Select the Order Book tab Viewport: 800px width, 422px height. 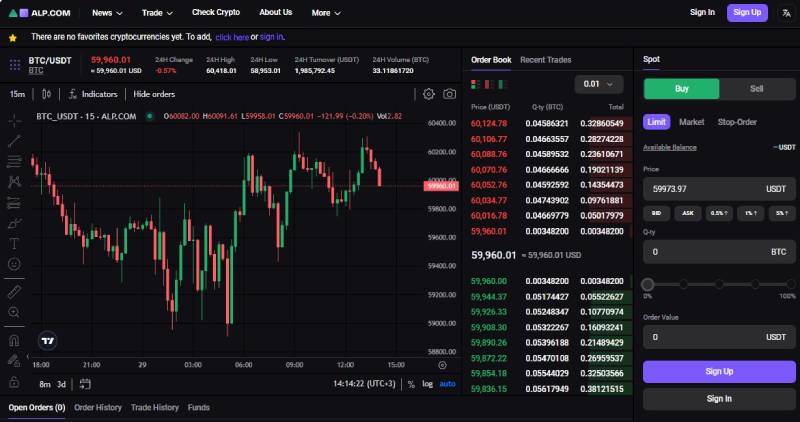(x=491, y=60)
